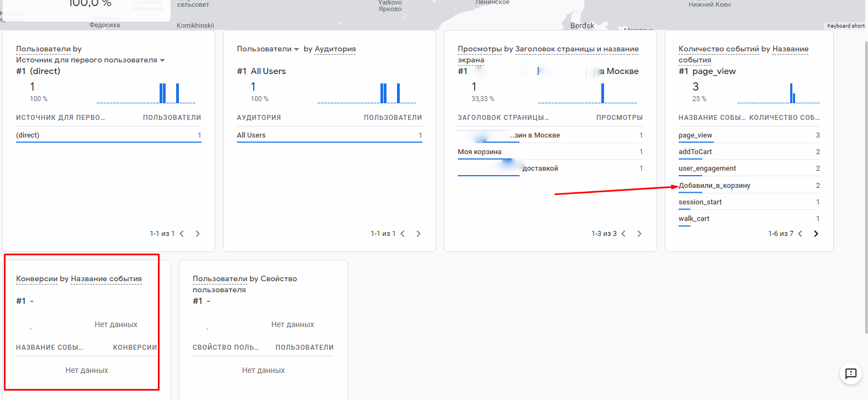Go to next page of events table

816,234
